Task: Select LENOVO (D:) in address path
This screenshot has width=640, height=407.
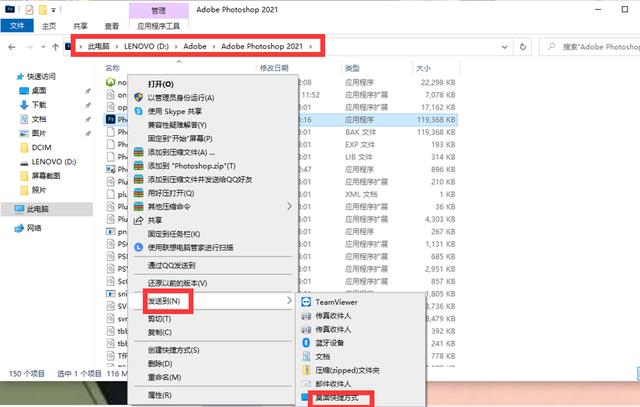Action: pos(146,47)
